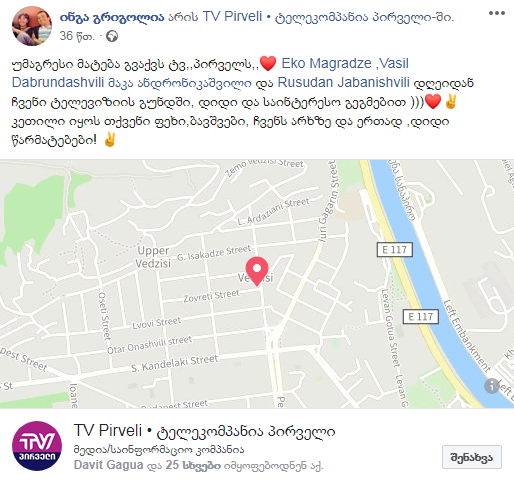Open TV Pirveli purple logo page
514x487 pixels.
[37, 446]
